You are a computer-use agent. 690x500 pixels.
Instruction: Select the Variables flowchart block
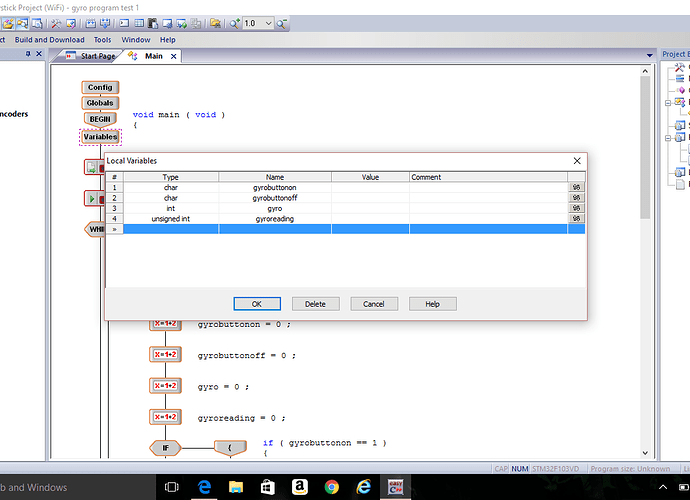coord(100,137)
